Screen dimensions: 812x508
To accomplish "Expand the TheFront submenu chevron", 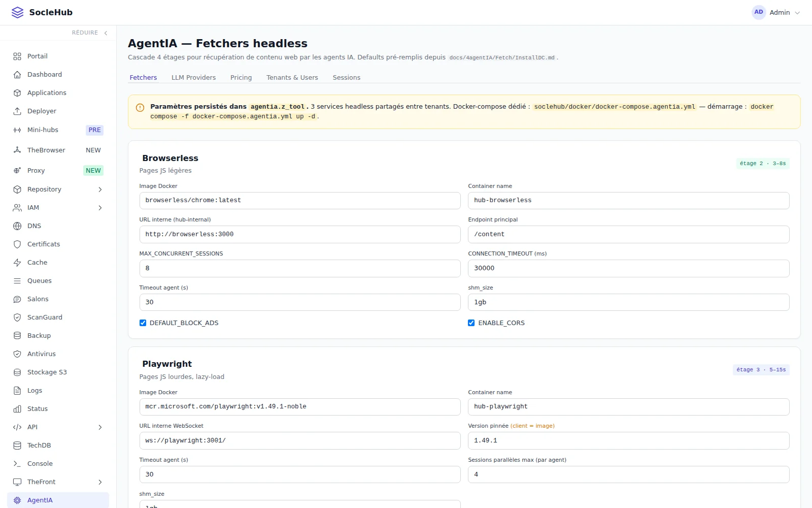I will 100,482.
